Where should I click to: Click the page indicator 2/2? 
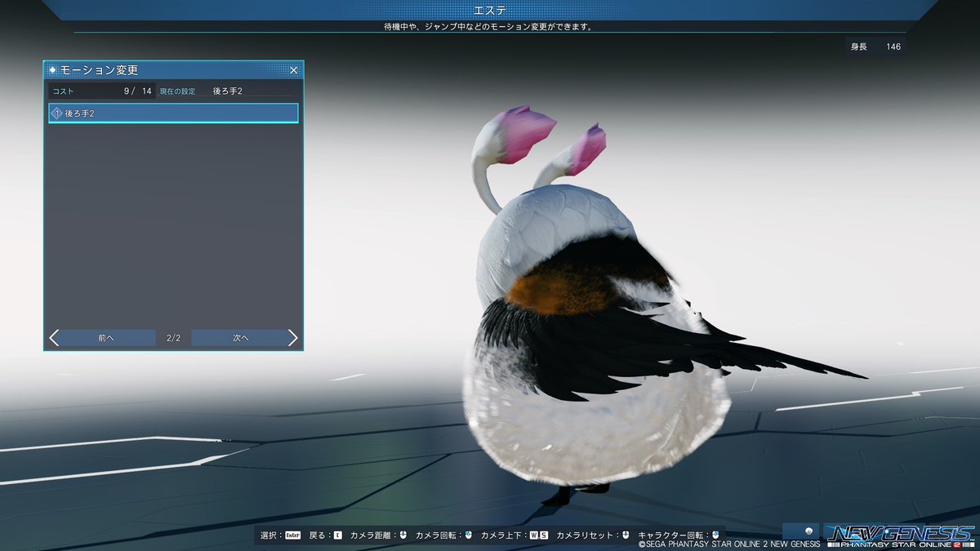tap(173, 338)
